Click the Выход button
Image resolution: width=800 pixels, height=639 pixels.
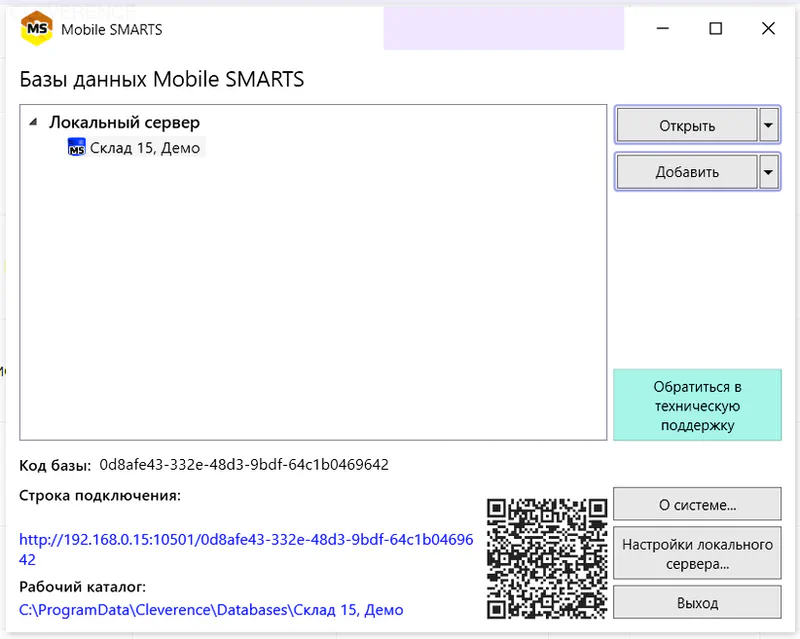click(698, 602)
